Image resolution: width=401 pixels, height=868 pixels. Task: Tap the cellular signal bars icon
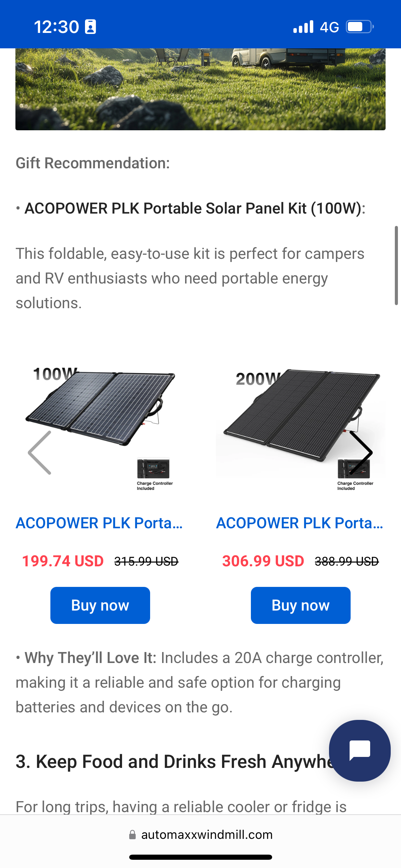(303, 27)
